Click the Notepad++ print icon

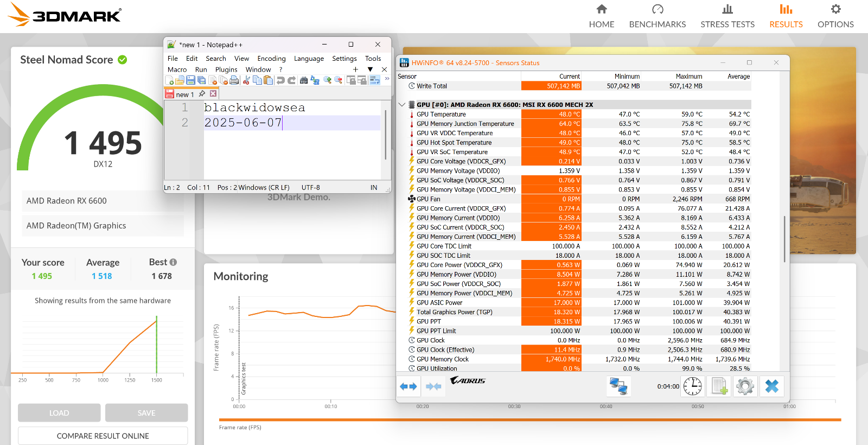234,80
